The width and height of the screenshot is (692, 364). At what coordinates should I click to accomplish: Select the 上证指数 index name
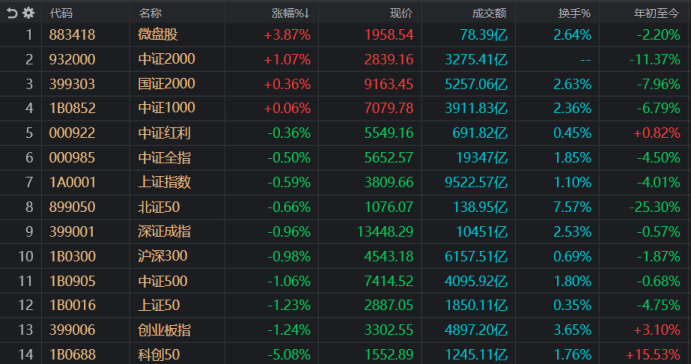pyautogui.click(x=164, y=182)
